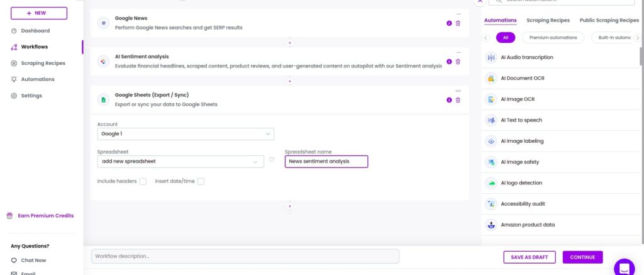Open Public Scraping Recipes tab
Image resolution: width=644 pixels, height=275 pixels.
609,20
